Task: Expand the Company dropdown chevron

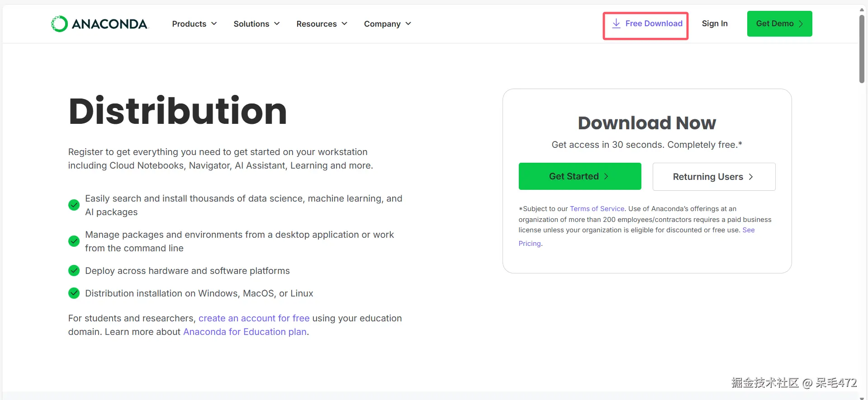Action: tap(408, 24)
